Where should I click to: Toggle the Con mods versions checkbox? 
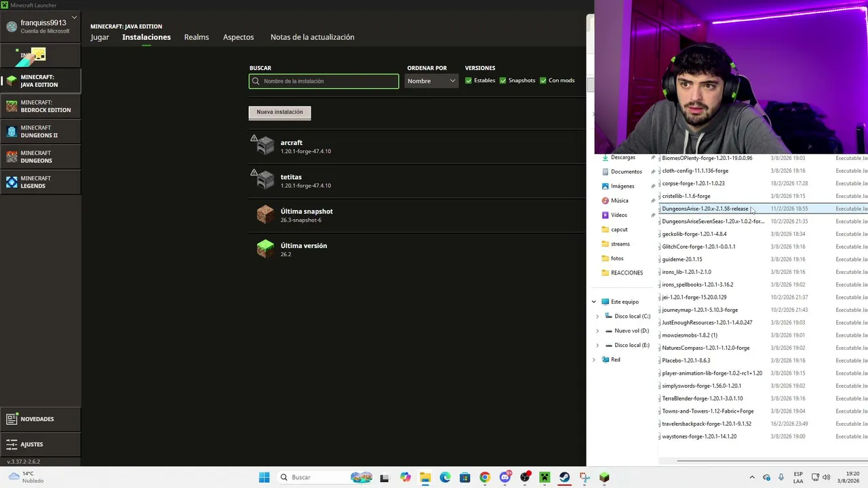click(543, 81)
